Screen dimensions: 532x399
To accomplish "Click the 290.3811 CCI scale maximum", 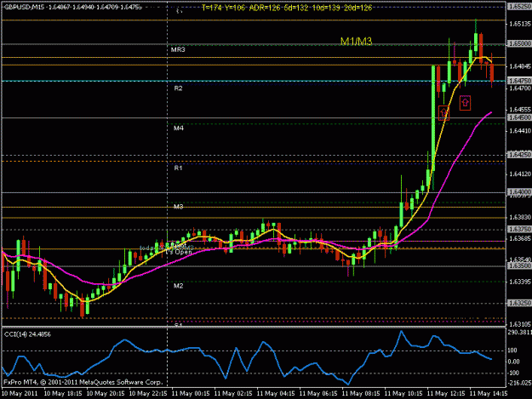I will click(519, 333).
